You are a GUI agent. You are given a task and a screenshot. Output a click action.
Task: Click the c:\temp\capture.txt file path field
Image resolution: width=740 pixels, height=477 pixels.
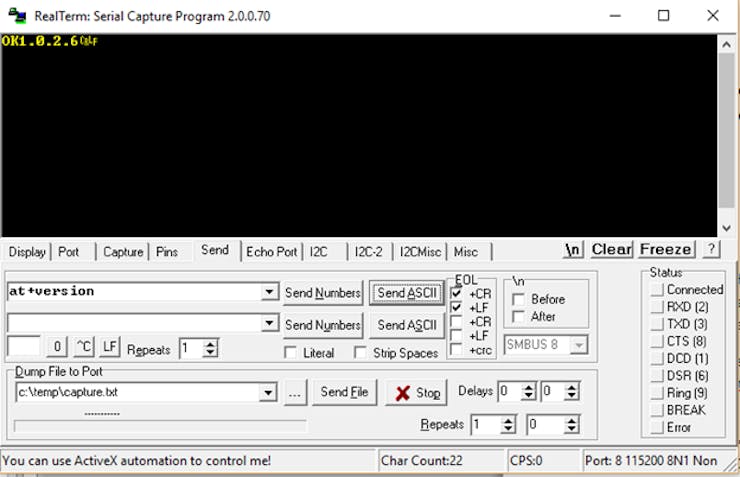tap(138, 393)
